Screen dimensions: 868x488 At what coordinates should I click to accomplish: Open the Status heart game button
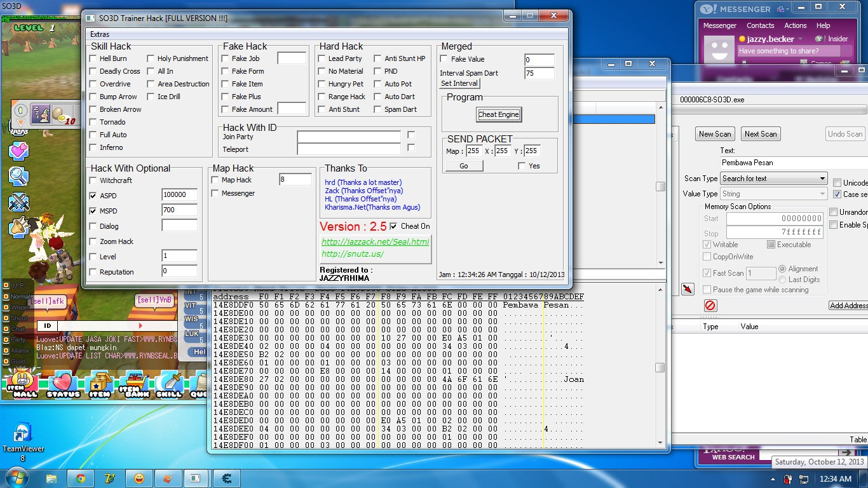(x=62, y=384)
